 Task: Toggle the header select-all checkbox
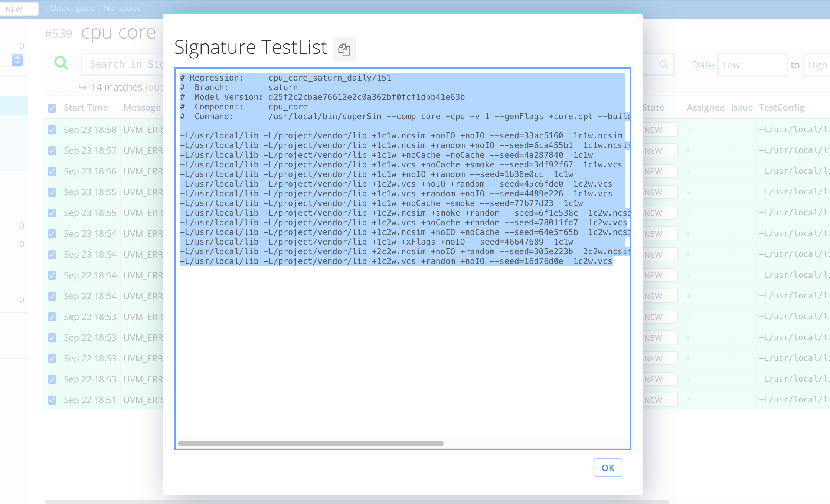click(52, 108)
